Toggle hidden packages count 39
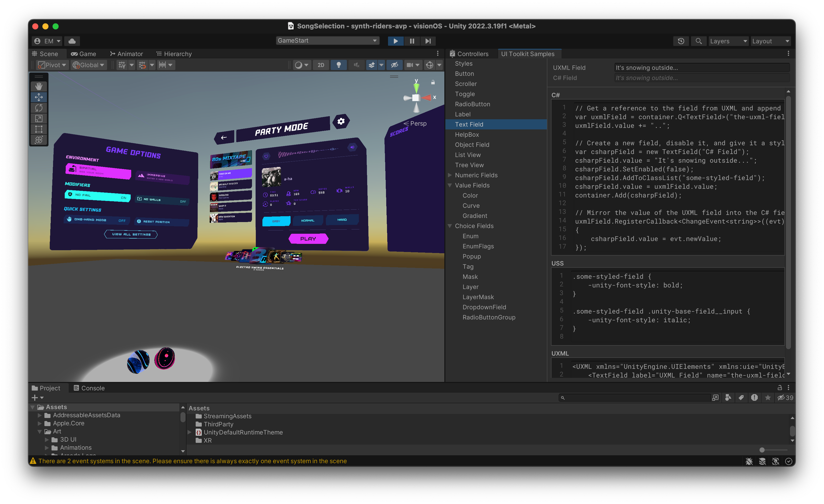 point(785,398)
